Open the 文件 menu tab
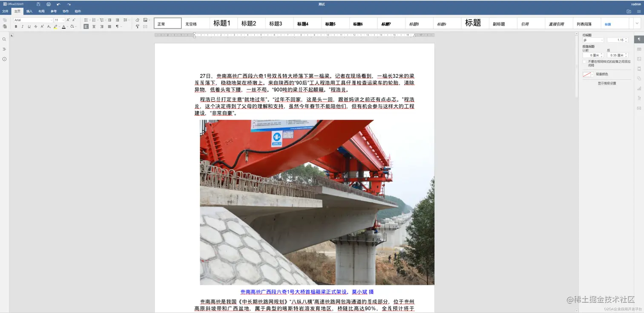Screen dimensions: 644x313 (5, 11)
